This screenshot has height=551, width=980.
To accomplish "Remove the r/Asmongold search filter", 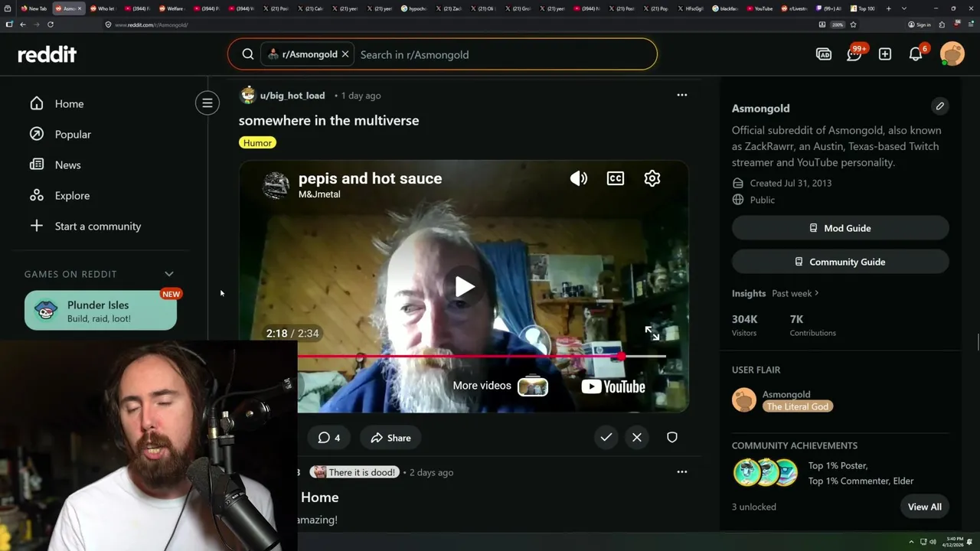I will 345,54.
